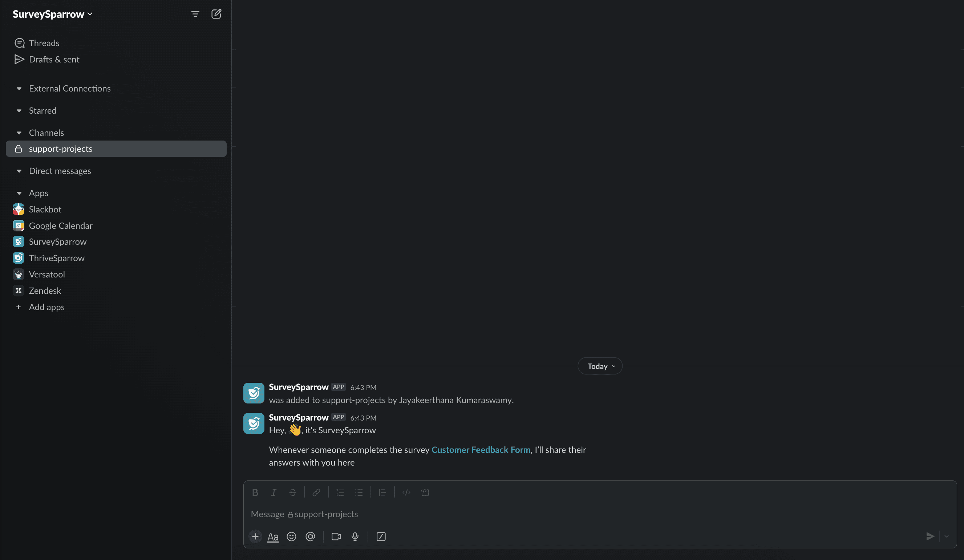Collapse the Direct messages section
The height and width of the screenshot is (560, 964).
(x=19, y=171)
